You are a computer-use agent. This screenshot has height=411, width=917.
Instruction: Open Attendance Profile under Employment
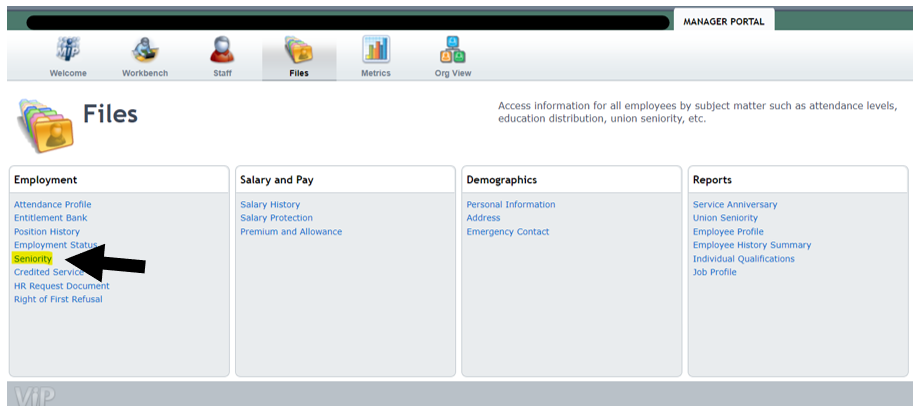point(52,205)
